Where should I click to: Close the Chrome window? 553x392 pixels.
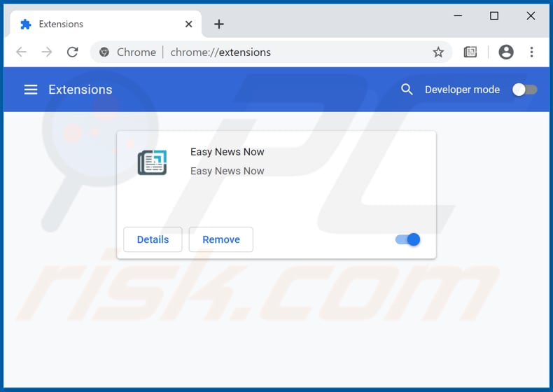tap(531, 16)
